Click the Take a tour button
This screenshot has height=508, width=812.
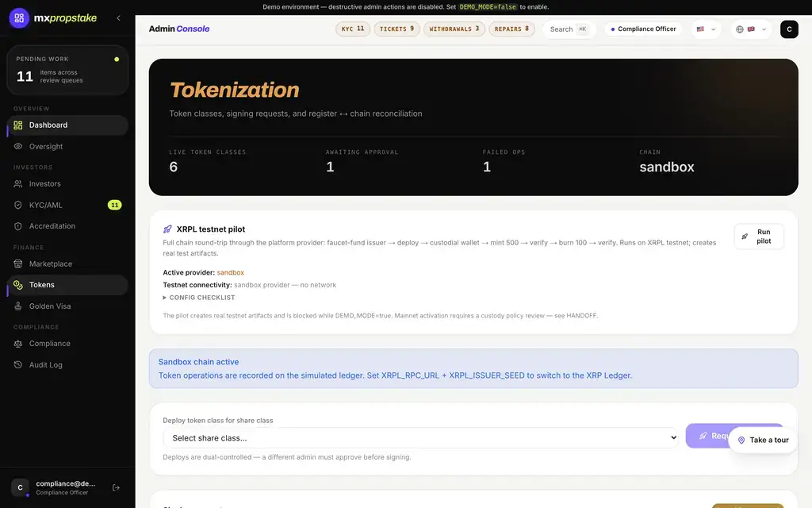pos(763,440)
